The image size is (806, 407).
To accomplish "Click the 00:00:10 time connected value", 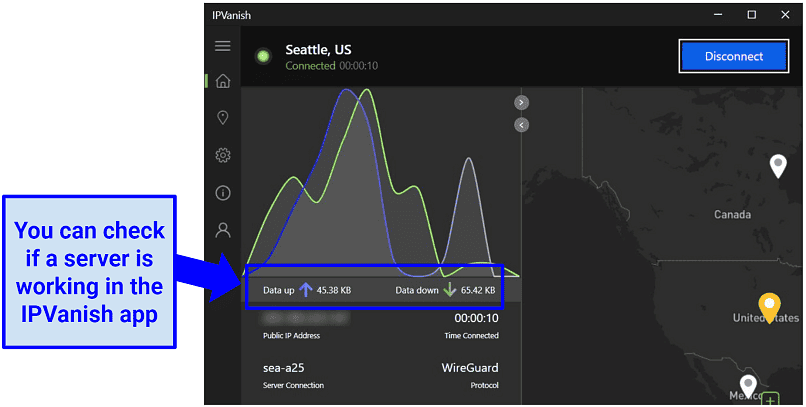I will (x=476, y=318).
